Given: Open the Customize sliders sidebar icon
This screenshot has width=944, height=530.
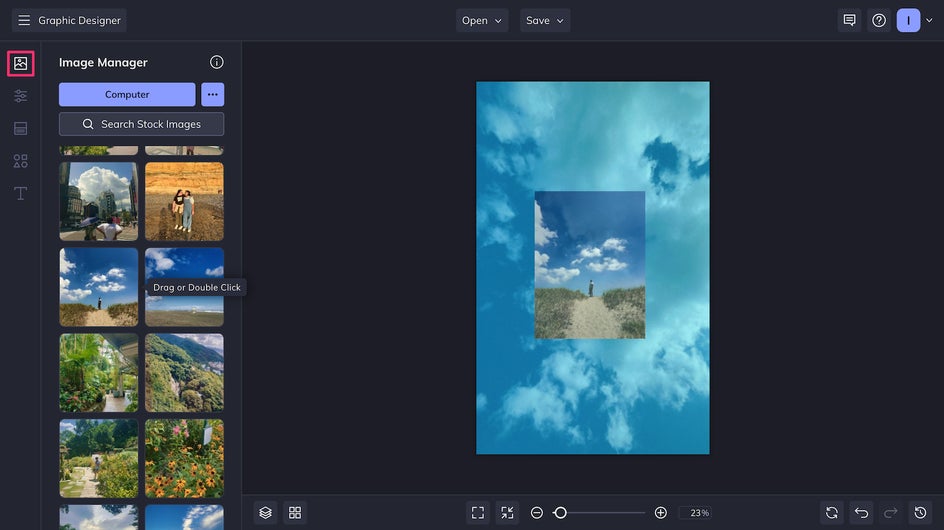Looking at the screenshot, I should (x=20, y=96).
